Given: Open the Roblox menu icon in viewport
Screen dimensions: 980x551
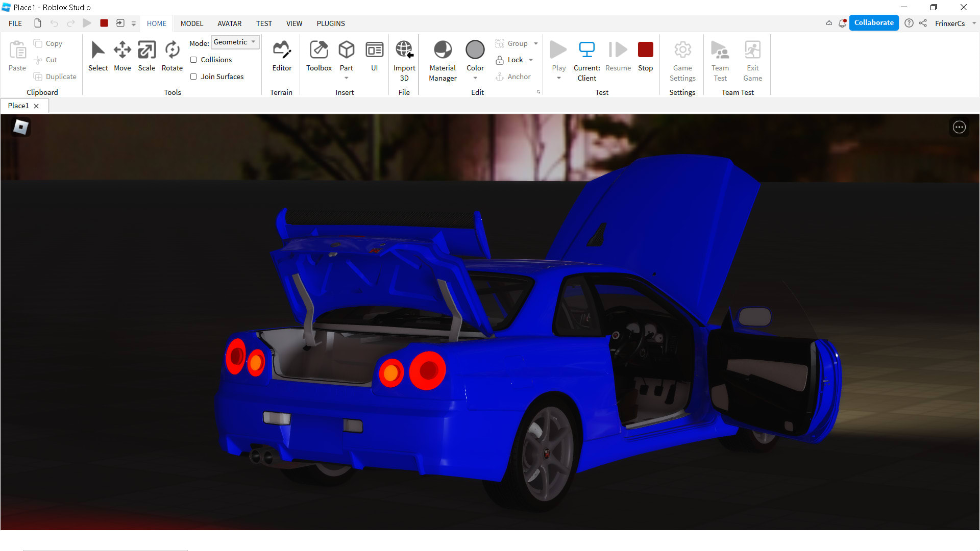Looking at the screenshot, I should (x=21, y=127).
